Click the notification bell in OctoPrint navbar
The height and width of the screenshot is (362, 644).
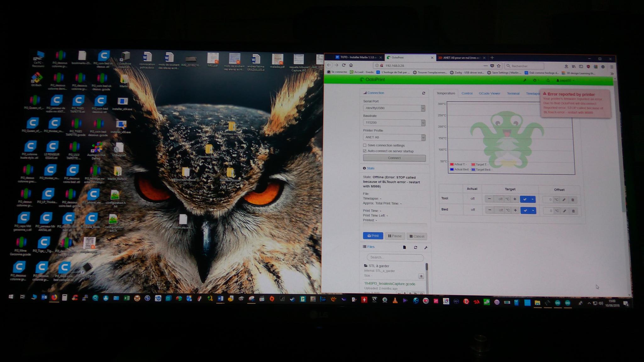coord(548,80)
